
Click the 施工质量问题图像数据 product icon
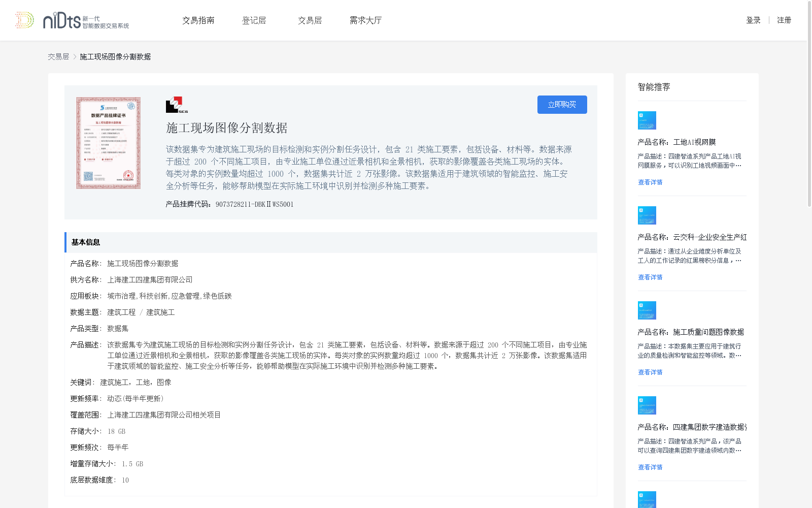pyautogui.click(x=647, y=310)
